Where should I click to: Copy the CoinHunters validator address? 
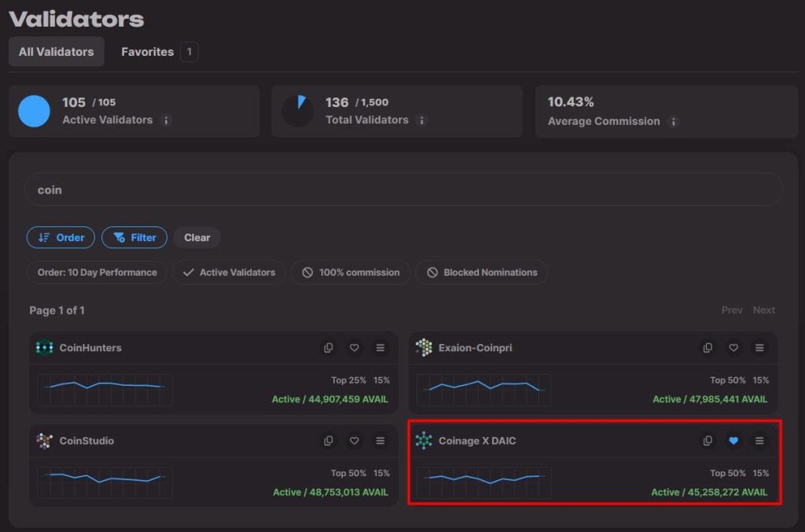coord(329,348)
